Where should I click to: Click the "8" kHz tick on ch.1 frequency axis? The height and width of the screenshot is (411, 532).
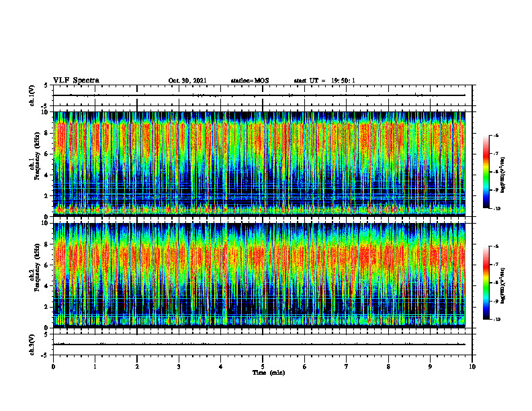47,133
